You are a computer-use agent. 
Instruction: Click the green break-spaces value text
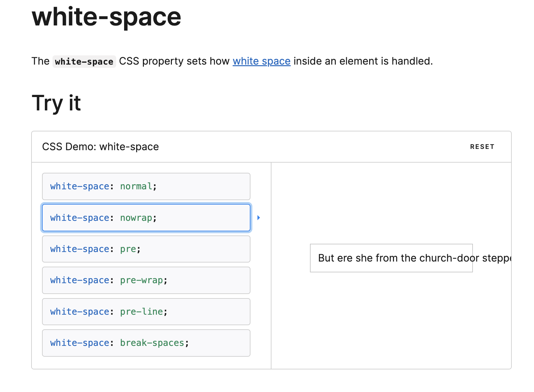tap(152, 343)
